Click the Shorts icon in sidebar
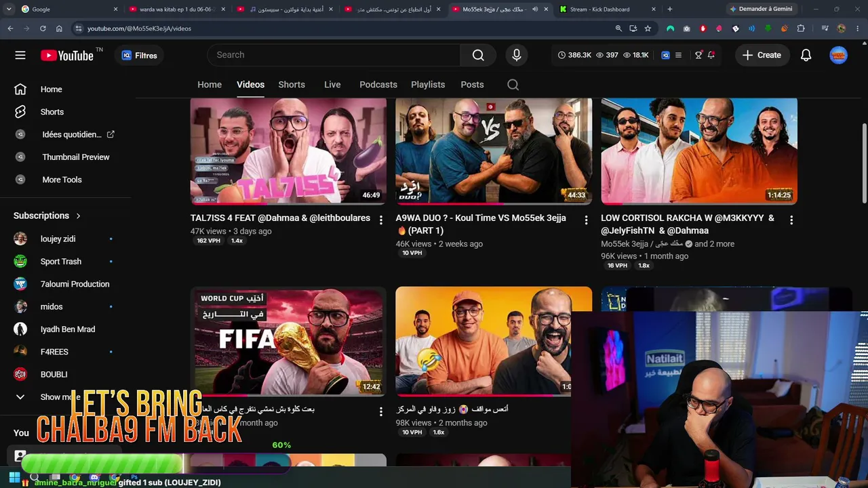868x488 pixels. coord(20,112)
